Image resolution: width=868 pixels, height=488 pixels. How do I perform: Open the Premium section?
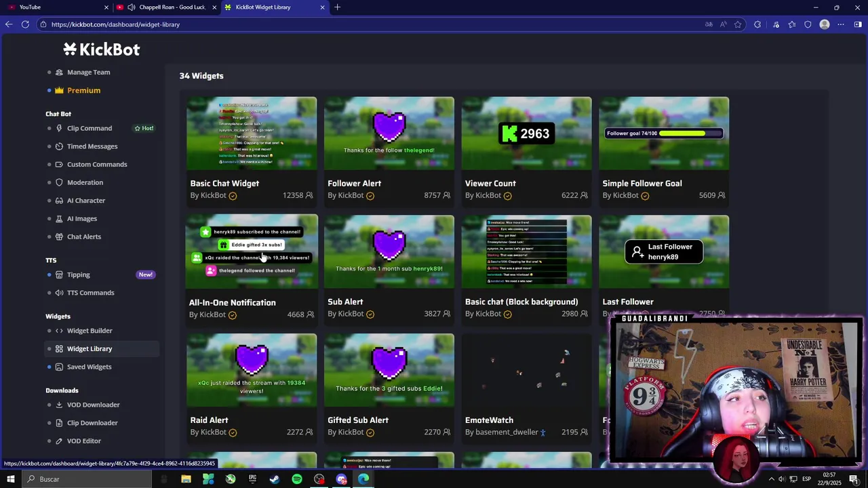pyautogui.click(x=83, y=90)
